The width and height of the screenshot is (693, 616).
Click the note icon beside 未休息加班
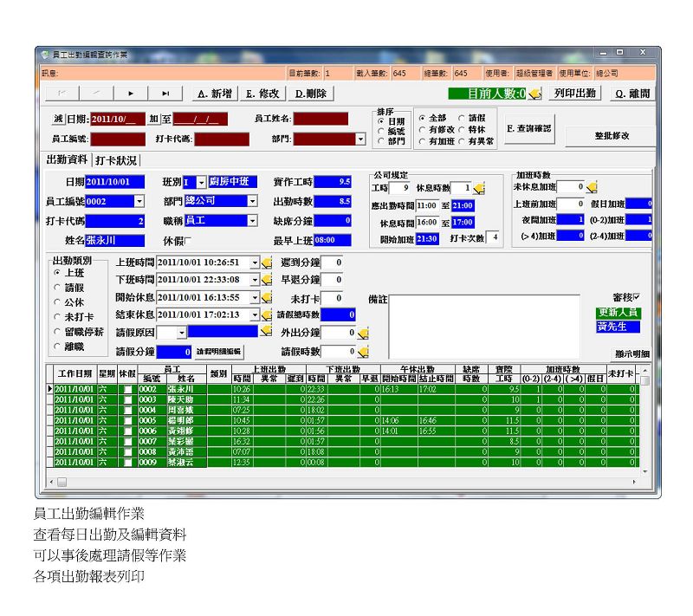click(x=592, y=186)
